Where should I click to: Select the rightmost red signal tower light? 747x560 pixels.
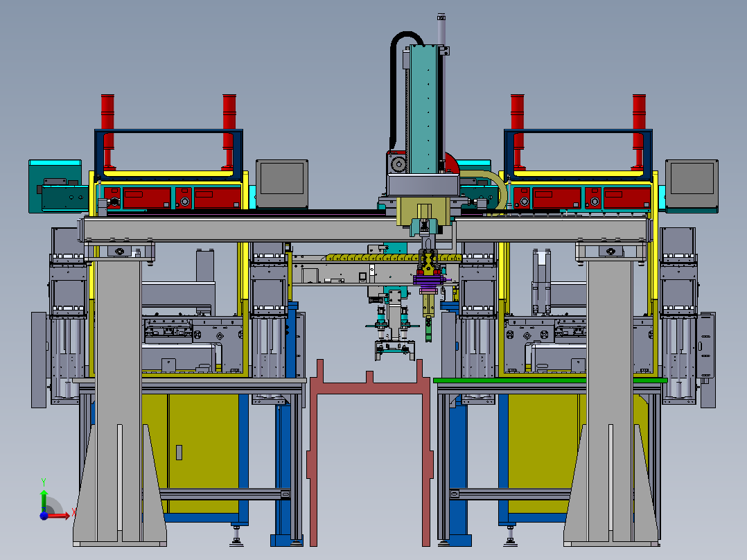click(639, 132)
